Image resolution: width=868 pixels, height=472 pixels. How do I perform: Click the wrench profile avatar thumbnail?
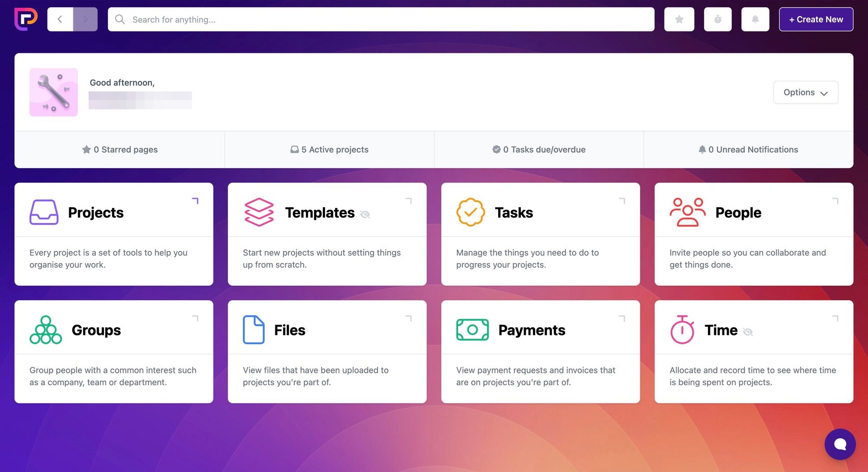click(54, 92)
